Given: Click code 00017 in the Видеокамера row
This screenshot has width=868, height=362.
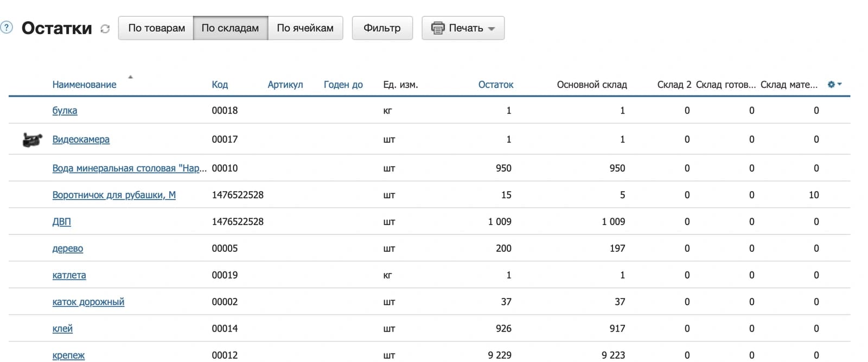Looking at the screenshot, I should (x=225, y=139).
